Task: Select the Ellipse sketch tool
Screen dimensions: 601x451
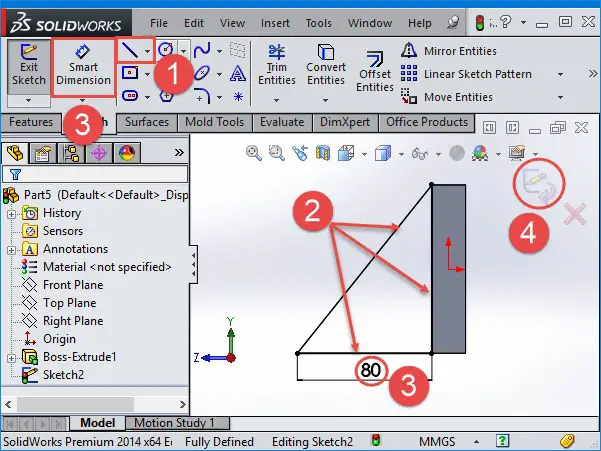Action: (x=202, y=73)
